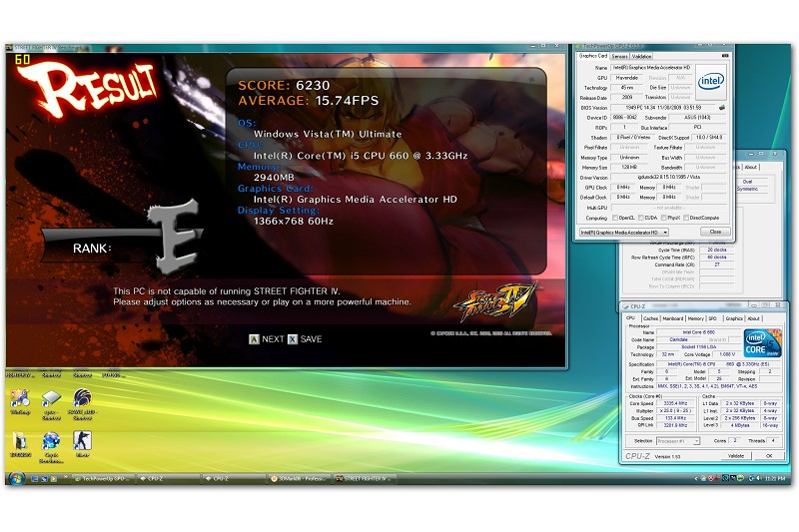Open the blue globe desktop shortcut
Viewport: 799px width, 532px height.
coord(51,441)
